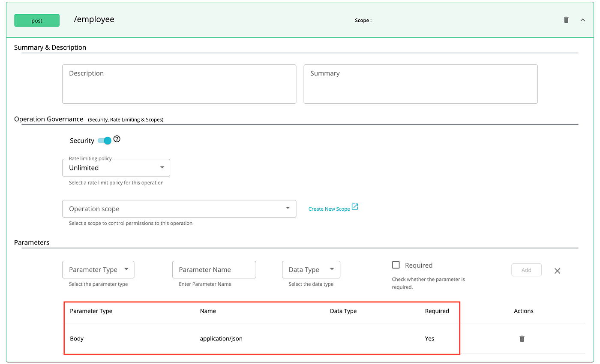This screenshot has width=600, height=364.
Task: Click the Security help question-mark icon
Action: click(x=117, y=139)
